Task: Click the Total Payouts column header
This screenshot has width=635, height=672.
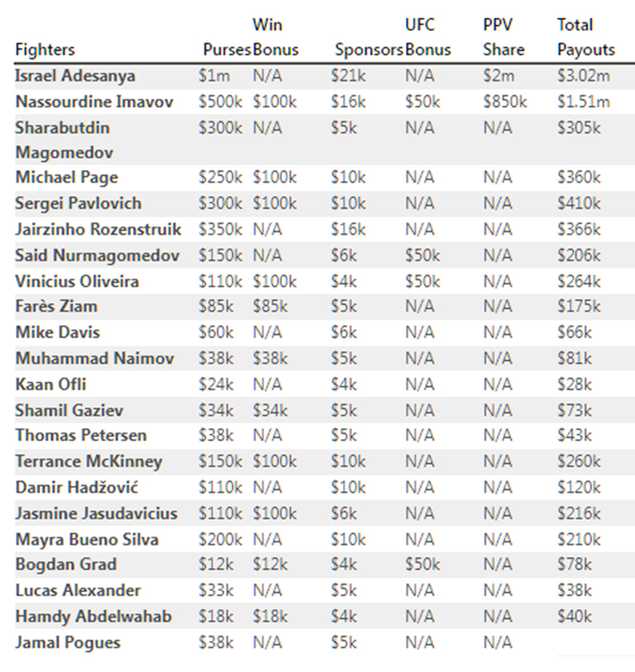Action: click(x=586, y=37)
